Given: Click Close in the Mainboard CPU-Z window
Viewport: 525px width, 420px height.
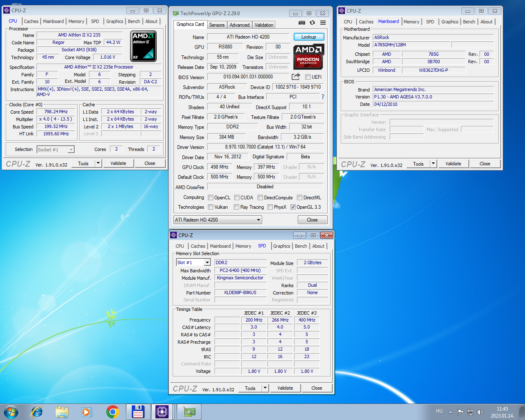Looking at the screenshot, I should click(x=485, y=164).
